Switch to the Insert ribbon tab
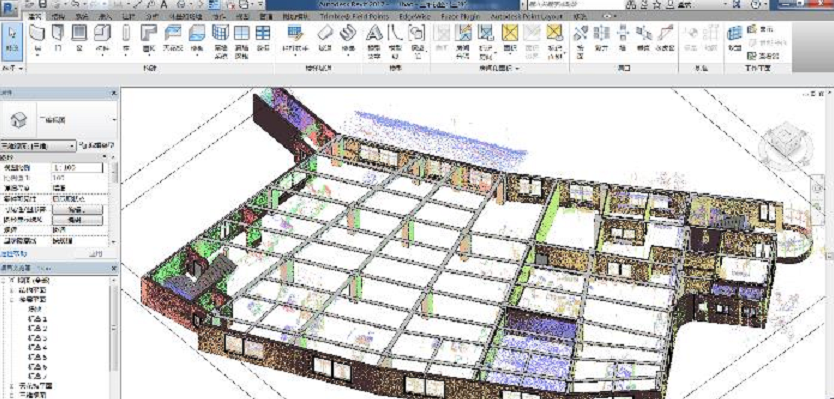This screenshot has width=834, height=399. [105, 16]
